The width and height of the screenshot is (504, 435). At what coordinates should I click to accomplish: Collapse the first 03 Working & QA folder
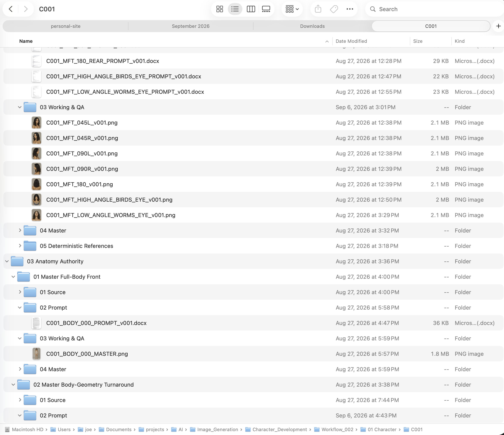(20, 107)
